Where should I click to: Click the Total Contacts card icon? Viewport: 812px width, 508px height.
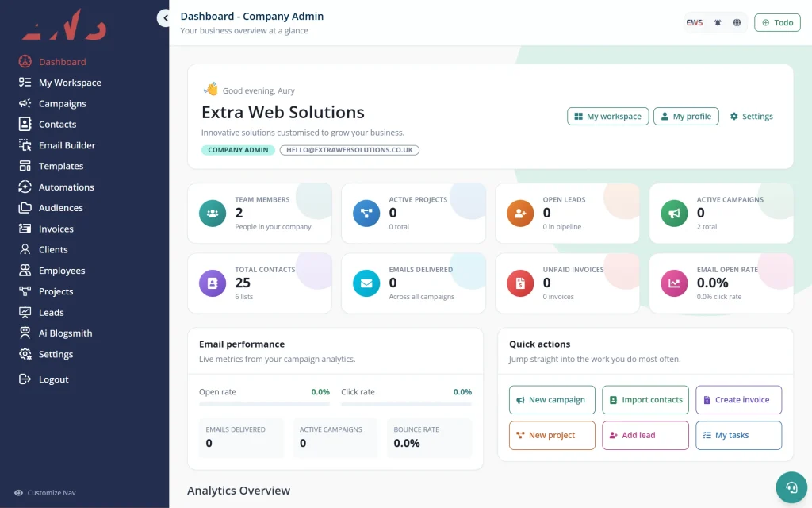pyautogui.click(x=213, y=283)
